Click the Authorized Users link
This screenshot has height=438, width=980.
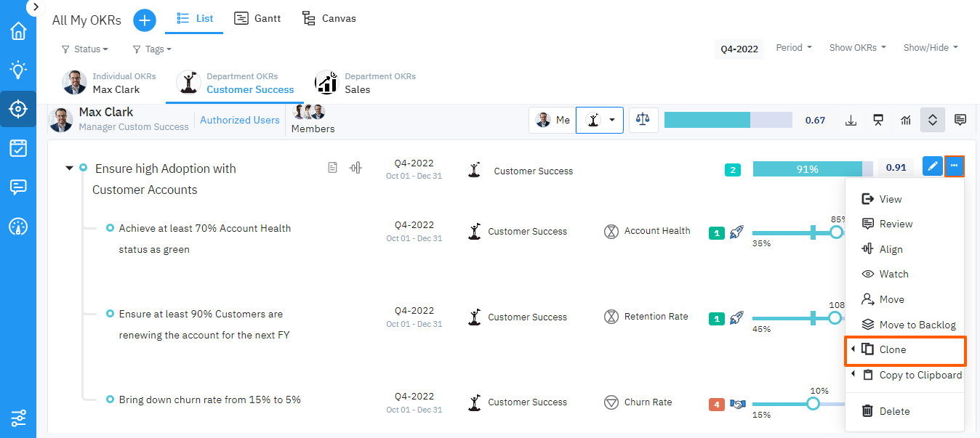[240, 120]
